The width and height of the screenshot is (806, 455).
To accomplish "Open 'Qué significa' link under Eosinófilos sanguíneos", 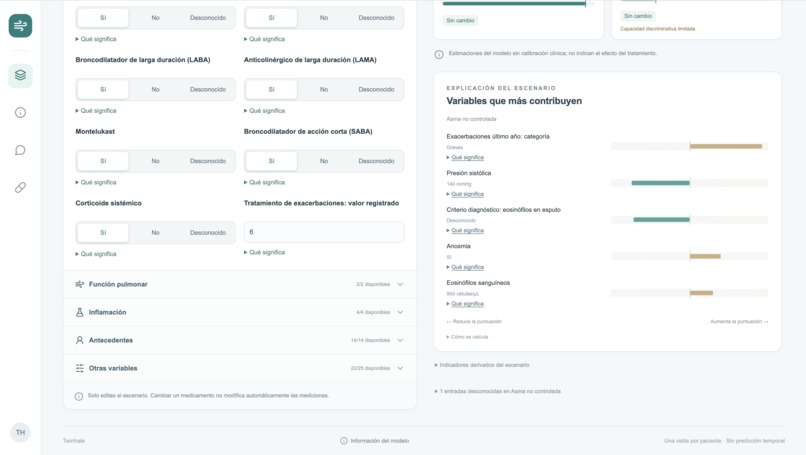I will (x=467, y=304).
